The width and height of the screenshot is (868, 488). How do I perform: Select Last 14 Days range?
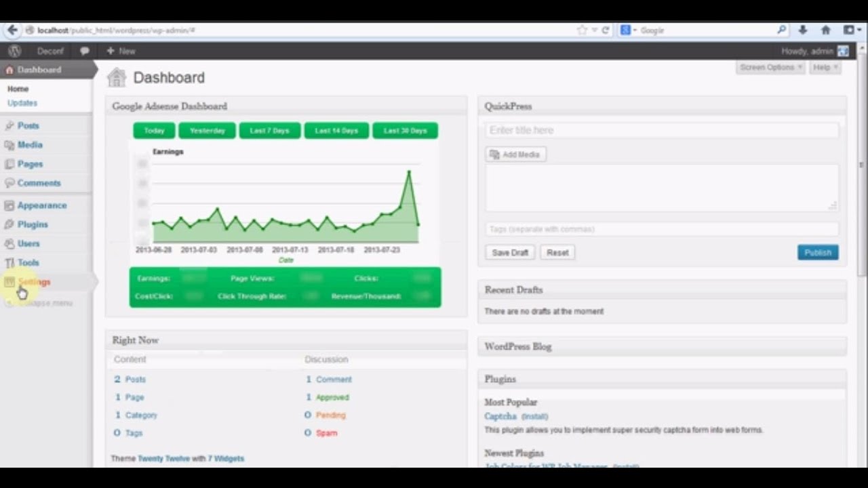click(x=336, y=131)
